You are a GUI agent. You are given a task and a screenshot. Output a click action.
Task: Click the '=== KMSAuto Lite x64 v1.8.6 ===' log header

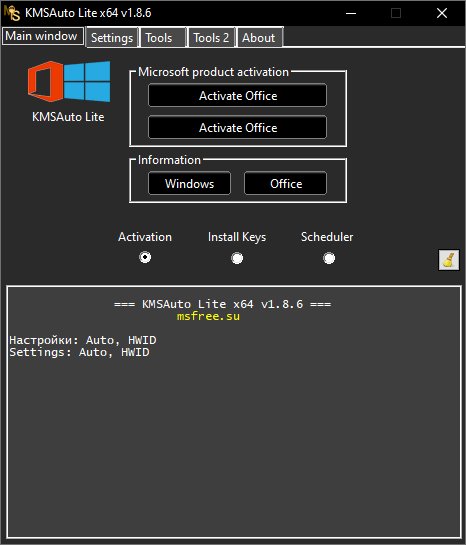pos(222,304)
